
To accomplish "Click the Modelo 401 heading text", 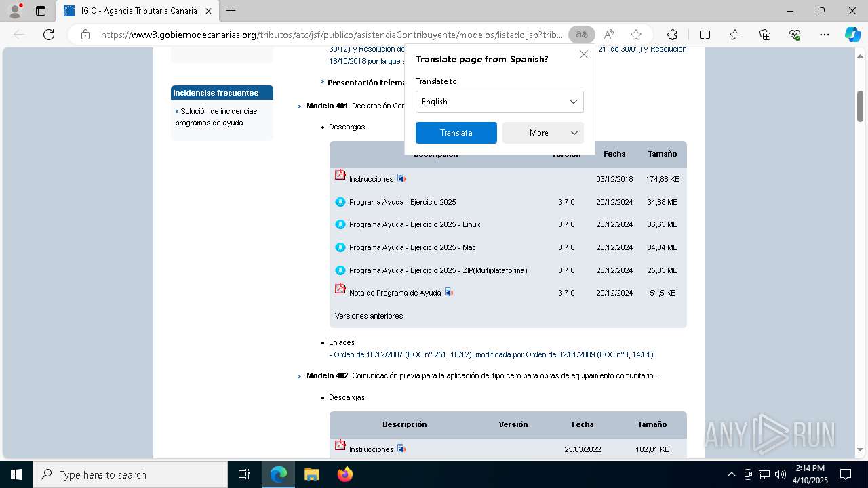I will [x=327, y=106].
